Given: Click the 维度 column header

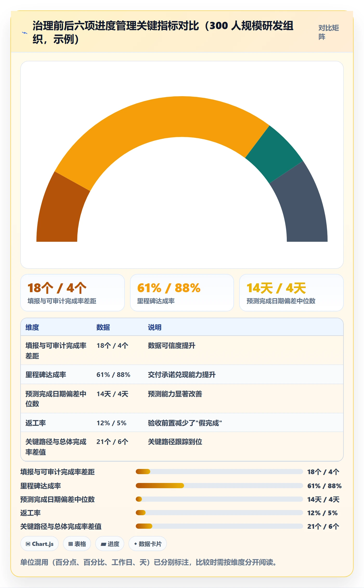Looking at the screenshot, I should (32, 327).
